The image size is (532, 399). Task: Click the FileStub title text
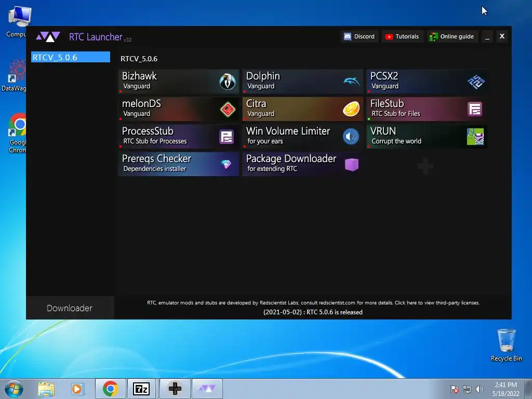pyautogui.click(x=387, y=103)
